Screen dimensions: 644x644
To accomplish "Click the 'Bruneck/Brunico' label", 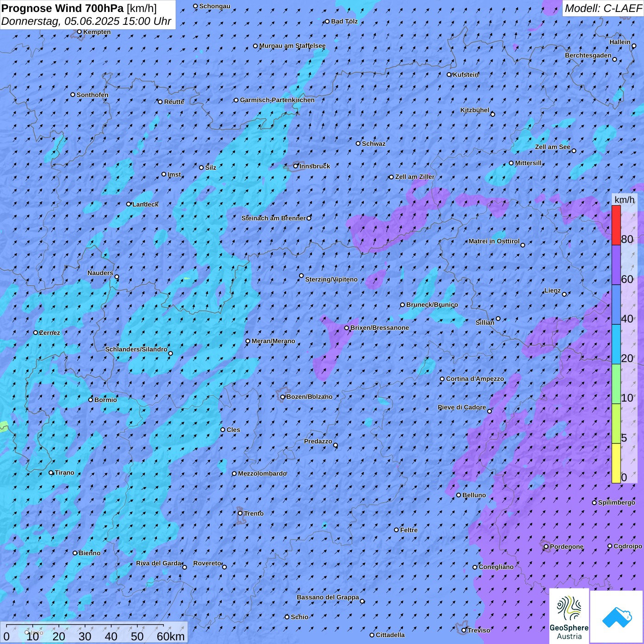I will tap(432, 305).
